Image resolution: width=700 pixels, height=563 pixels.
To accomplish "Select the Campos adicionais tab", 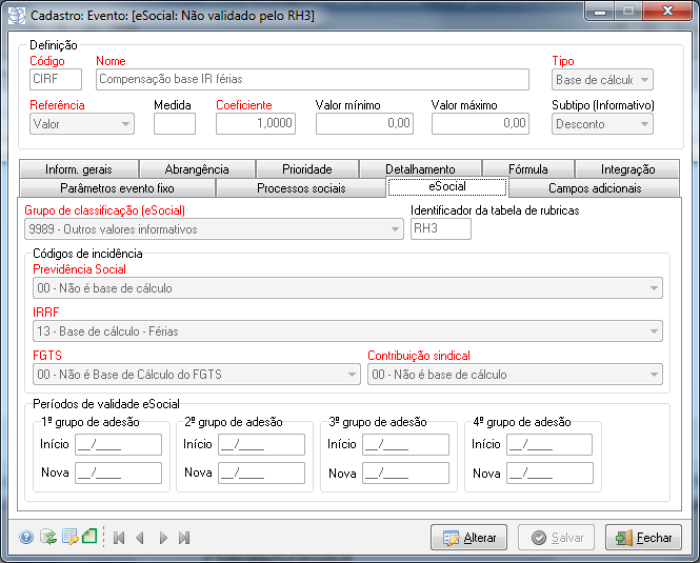I will coord(594,188).
